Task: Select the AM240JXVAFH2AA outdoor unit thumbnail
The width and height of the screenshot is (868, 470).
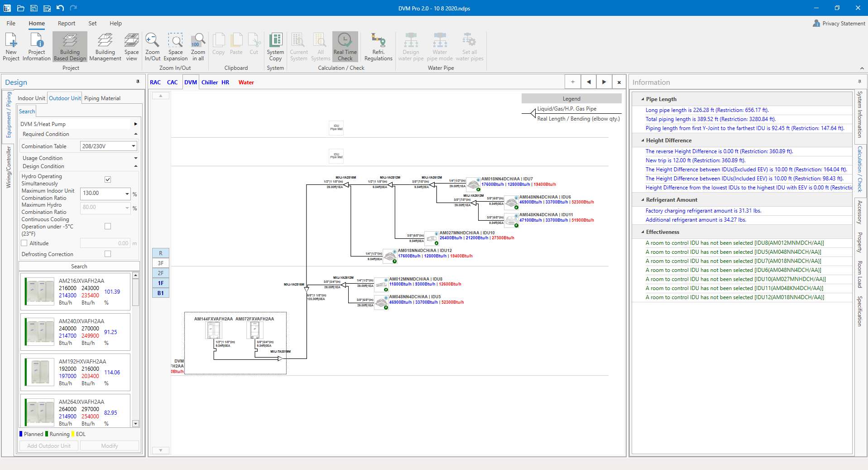Action: point(40,332)
